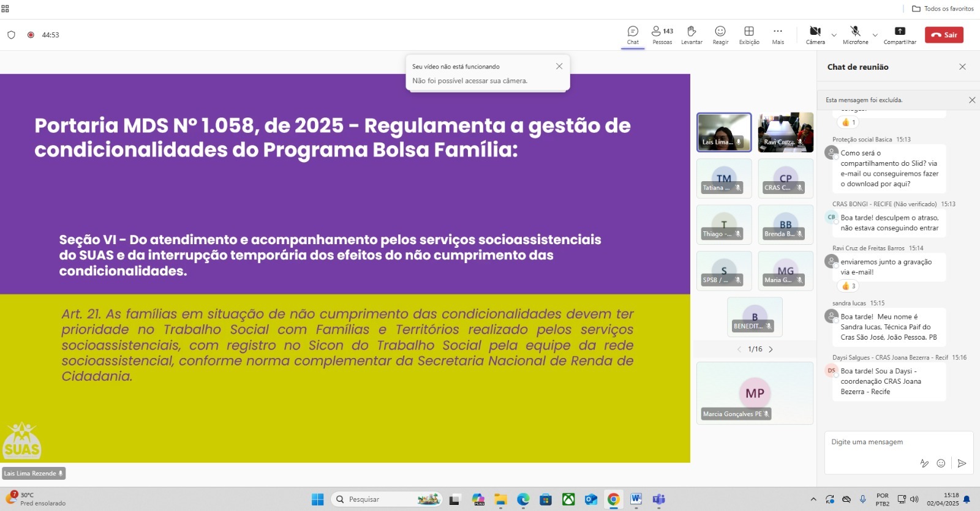
Task: Expand the Microfone dropdown arrow
Action: point(875,35)
